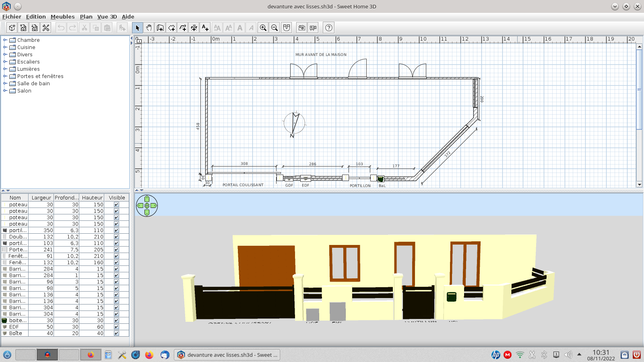Click the Create photo camera icon
Viewport: 644px width, 362px height.
[301, 28]
